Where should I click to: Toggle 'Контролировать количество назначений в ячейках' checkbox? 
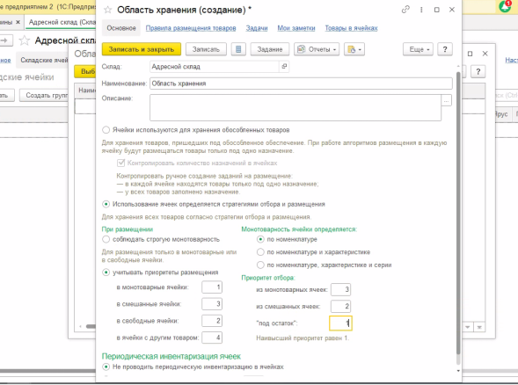click(x=121, y=163)
